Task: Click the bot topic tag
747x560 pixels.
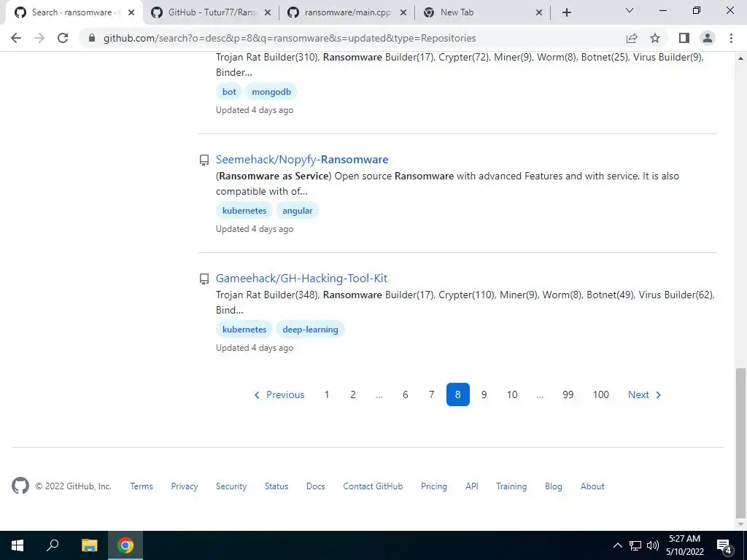Action: point(229,91)
